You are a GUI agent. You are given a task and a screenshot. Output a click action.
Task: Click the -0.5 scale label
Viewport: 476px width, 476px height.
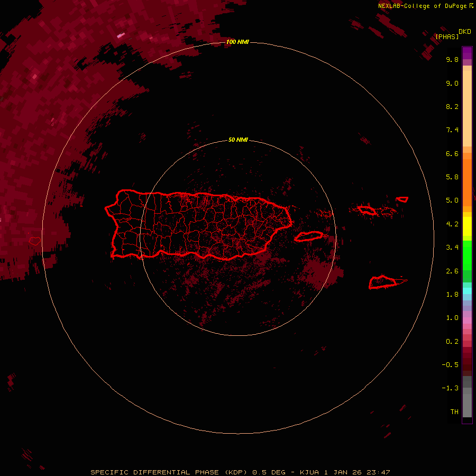tap(450, 365)
